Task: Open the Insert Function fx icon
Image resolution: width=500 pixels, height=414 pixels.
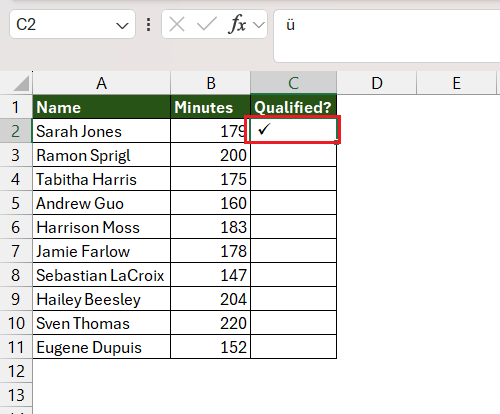Action: (237, 24)
